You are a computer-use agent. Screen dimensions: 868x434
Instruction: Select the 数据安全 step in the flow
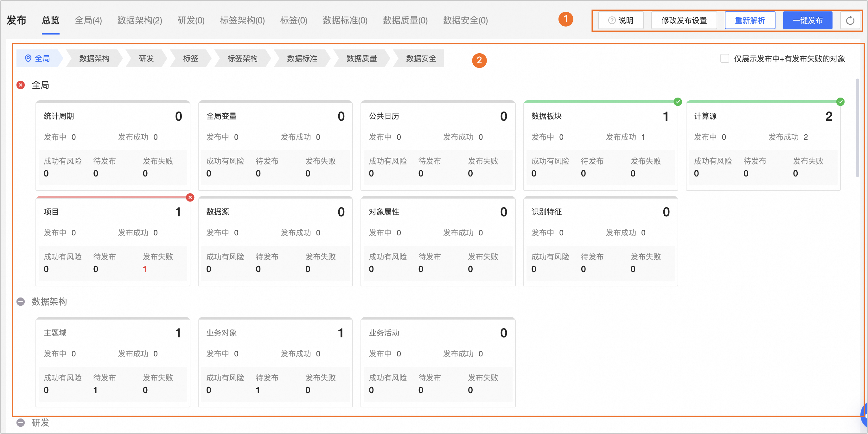421,59
